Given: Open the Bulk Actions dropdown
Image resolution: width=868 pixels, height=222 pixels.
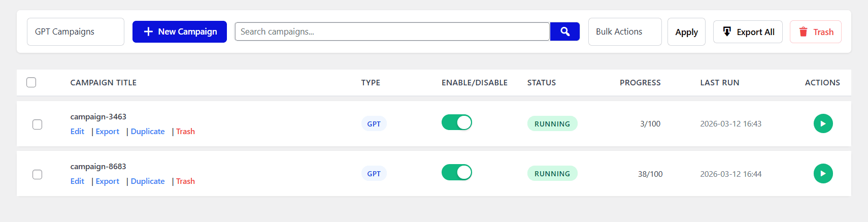Looking at the screenshot, I should pyautogui.click(x=624, y=31).
